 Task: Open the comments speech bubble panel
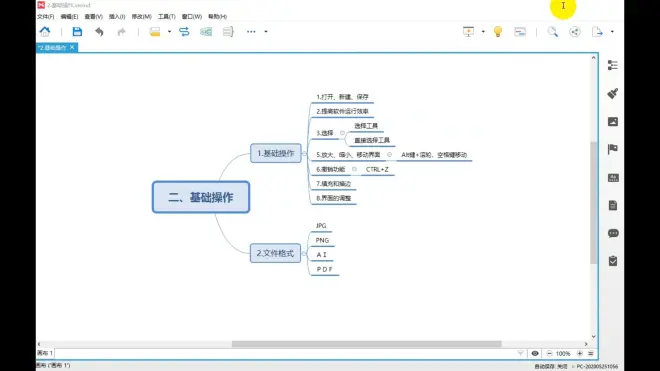613,233
